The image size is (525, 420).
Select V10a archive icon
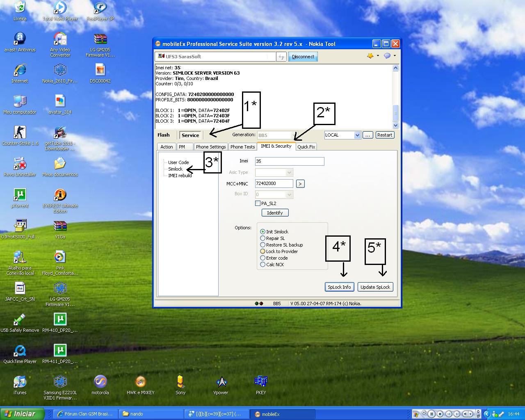[x=60, y=229]
